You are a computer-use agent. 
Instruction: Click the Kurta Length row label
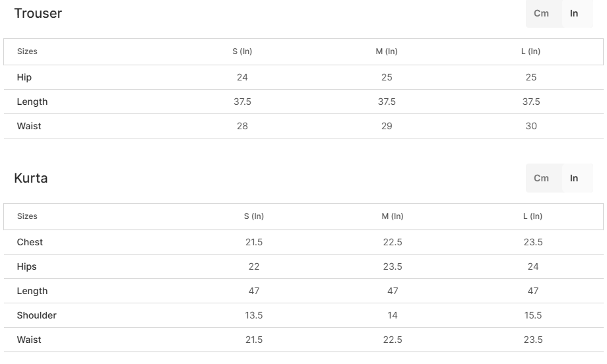32,291
